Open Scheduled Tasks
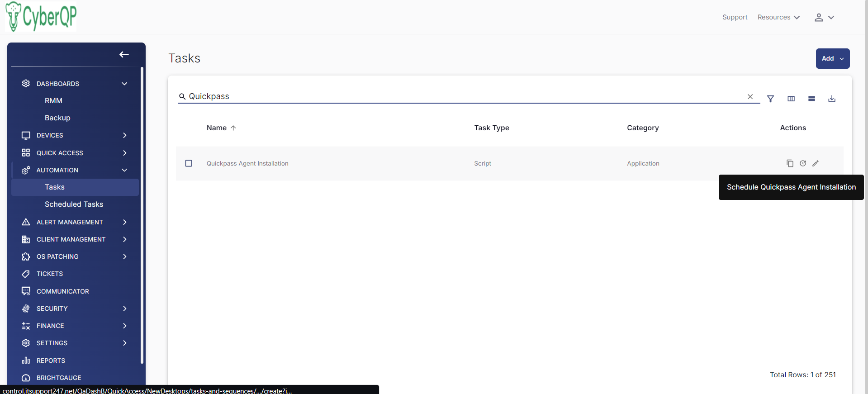This screenshot has width=868, height=394. [74, 204]
